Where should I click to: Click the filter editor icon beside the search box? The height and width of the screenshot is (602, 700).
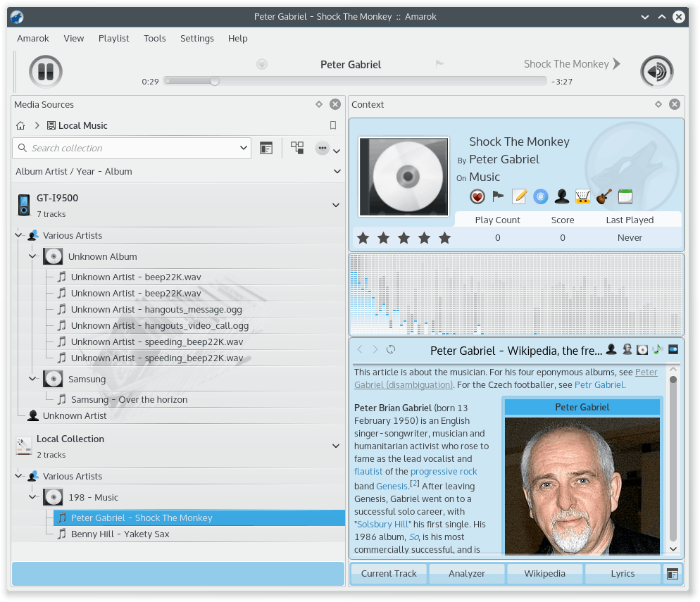[x=266, y=148]
